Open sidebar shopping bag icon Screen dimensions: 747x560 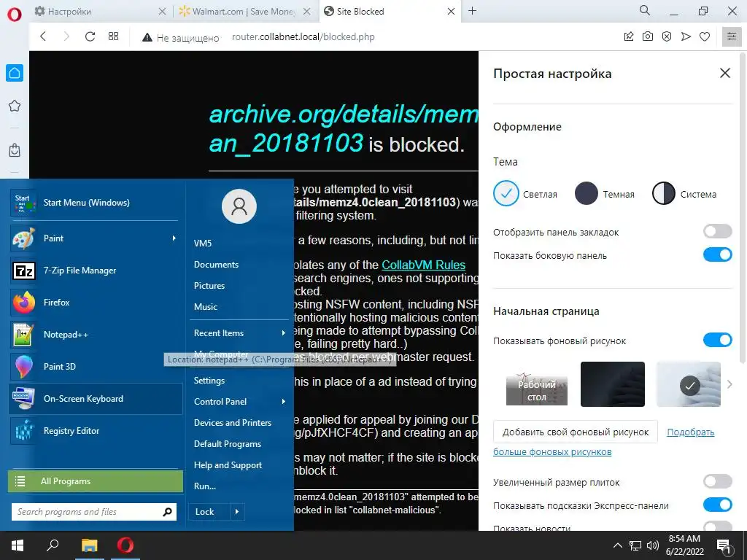[15, 150]
